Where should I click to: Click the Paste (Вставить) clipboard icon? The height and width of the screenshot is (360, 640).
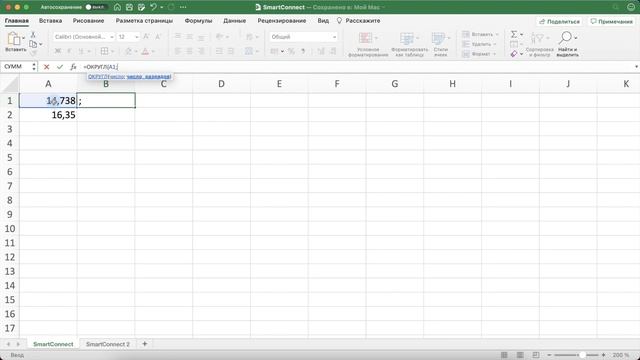(13, 39)
